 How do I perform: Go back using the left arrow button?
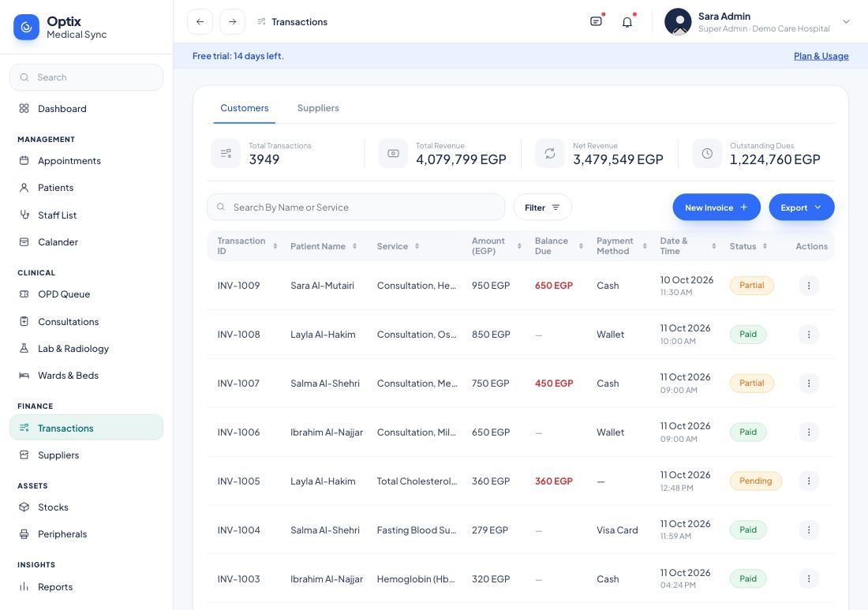point(200,21)
